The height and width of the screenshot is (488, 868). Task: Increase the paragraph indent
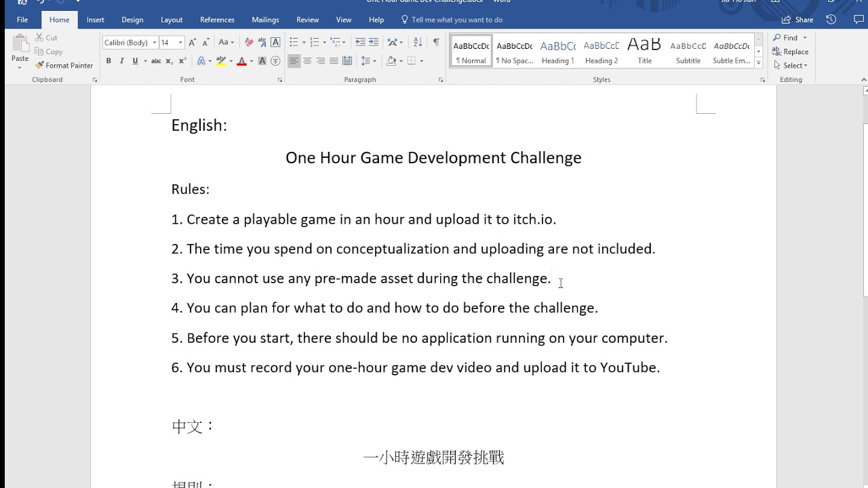click(374, 42)
